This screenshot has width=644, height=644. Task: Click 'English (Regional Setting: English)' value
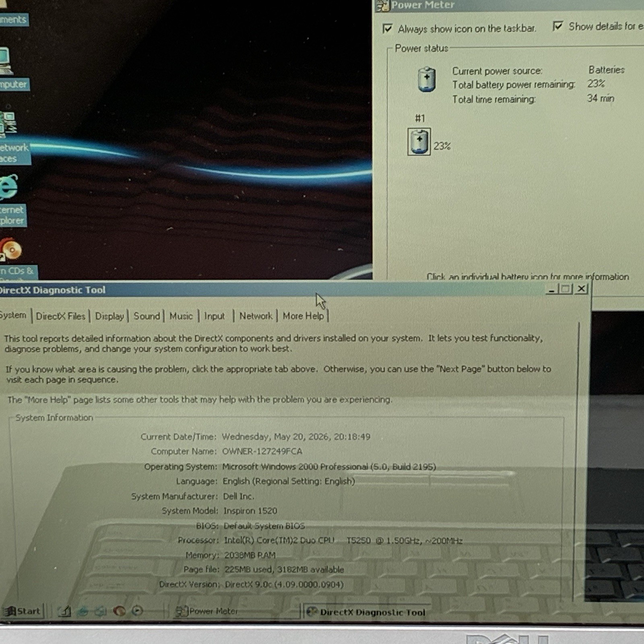coord(289,481)
